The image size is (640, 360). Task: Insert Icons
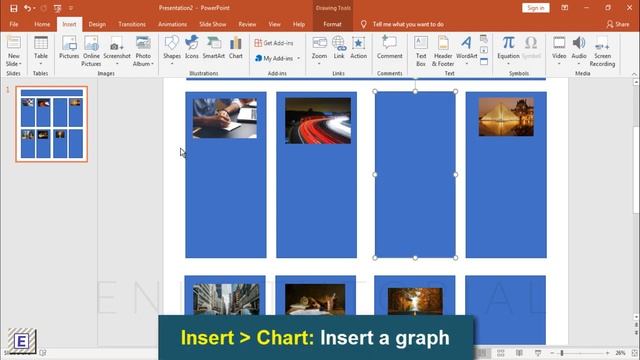coord(191,47)
